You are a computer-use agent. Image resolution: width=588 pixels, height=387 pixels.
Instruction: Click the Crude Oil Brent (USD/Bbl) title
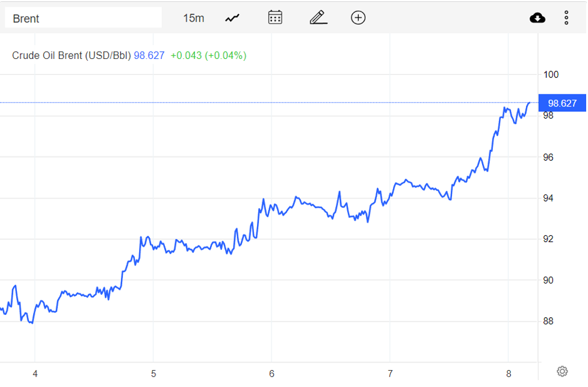tap(71, 55)
